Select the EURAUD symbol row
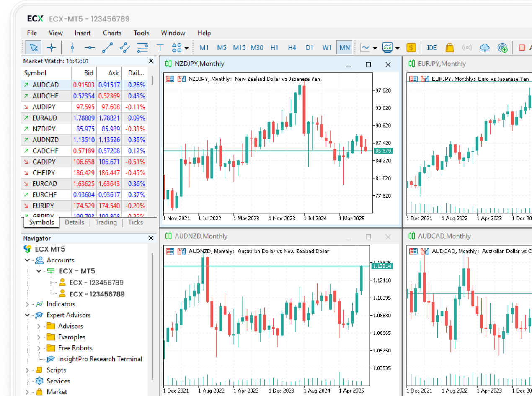532x396 pixels. 45,118
